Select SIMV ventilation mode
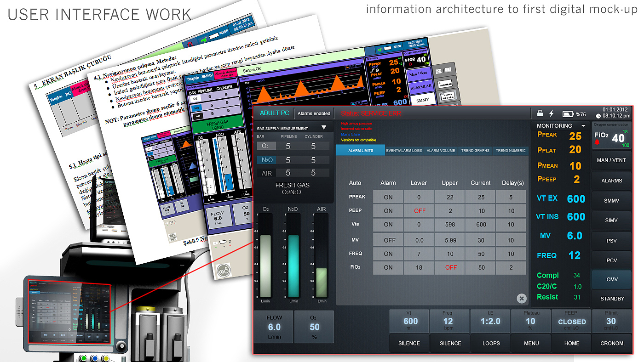 pos(611,221)
